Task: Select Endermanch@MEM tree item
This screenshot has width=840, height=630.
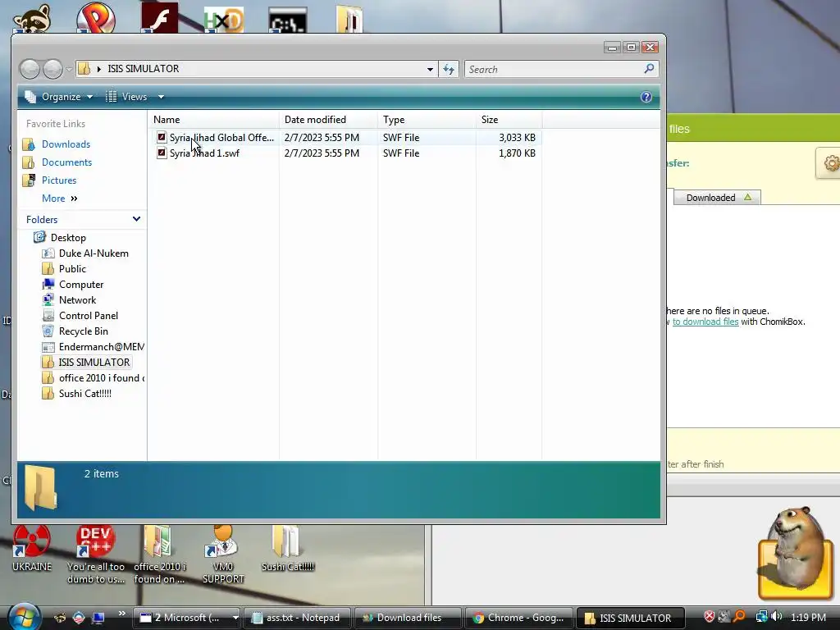Action: point(94,347)
